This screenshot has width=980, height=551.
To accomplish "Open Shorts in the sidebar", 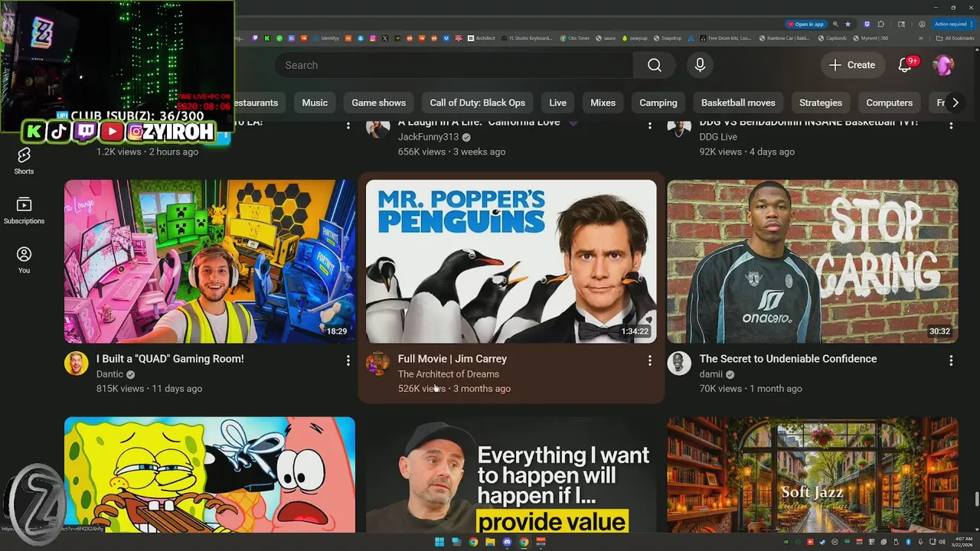I will click(x=24, y=161).
